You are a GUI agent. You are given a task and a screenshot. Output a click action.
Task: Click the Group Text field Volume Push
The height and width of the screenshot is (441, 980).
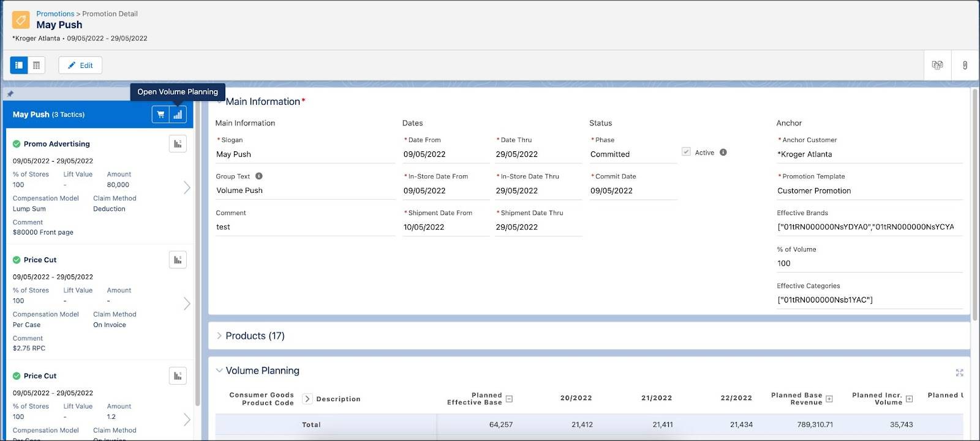305,190
